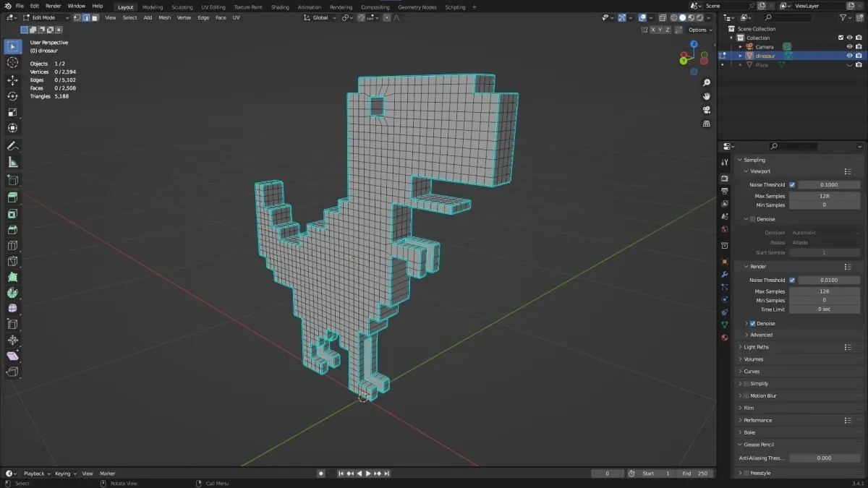Open the Vertex menu in viewport header

pyautogui.click(x=184, y=17)
